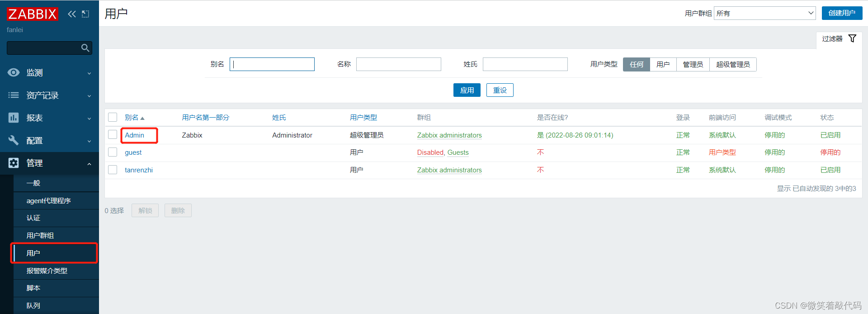Click tanrenzhi's 已启用 status link

pos(830,170)
